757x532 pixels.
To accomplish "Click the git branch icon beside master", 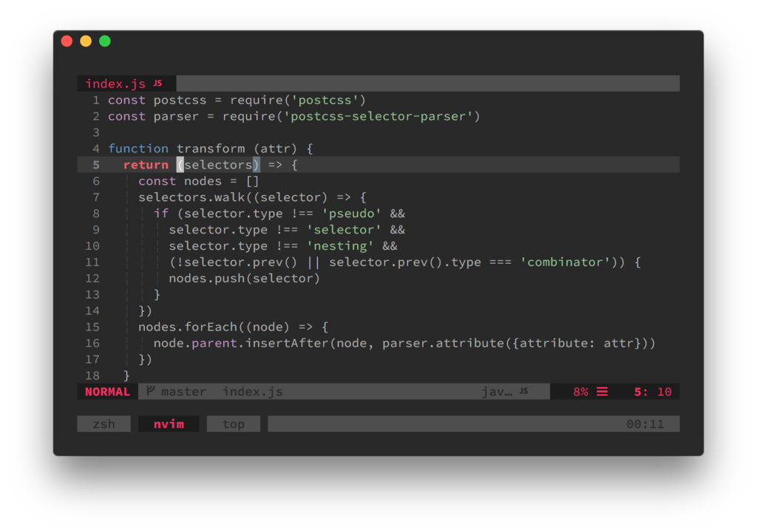I will coord(151,391).
